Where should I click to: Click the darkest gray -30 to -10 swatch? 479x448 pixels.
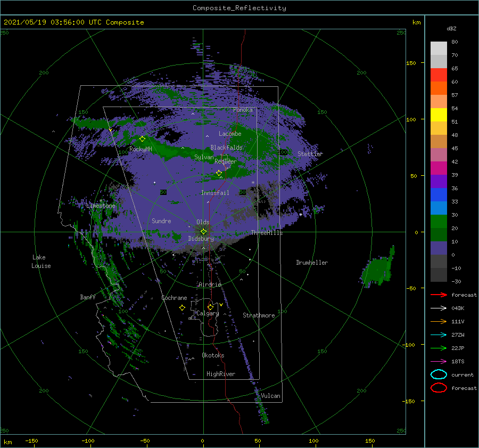click(x=439, y=275)
